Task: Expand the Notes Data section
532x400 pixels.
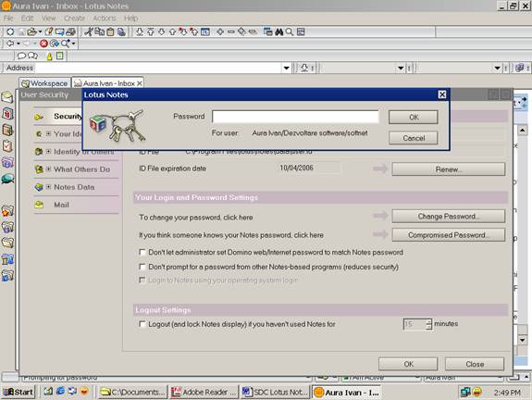Action: (x=48, y=187)
